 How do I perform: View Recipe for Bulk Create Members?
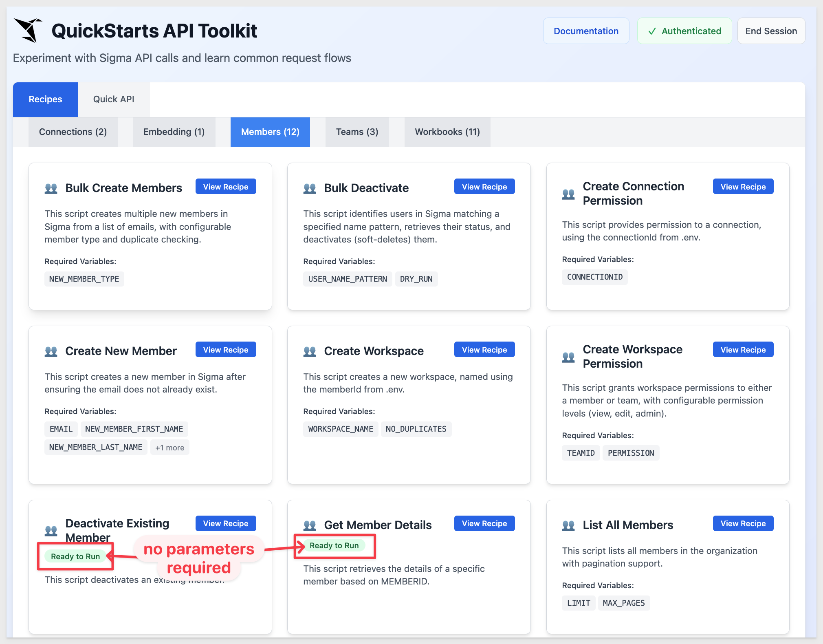(x=226, y=187)
